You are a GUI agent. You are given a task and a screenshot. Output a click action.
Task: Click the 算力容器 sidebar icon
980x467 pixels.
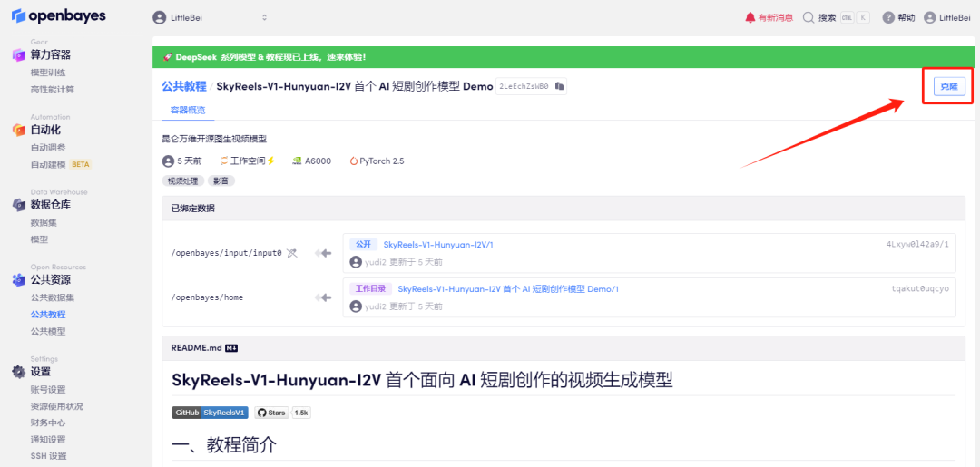click(x=19, y=55)
